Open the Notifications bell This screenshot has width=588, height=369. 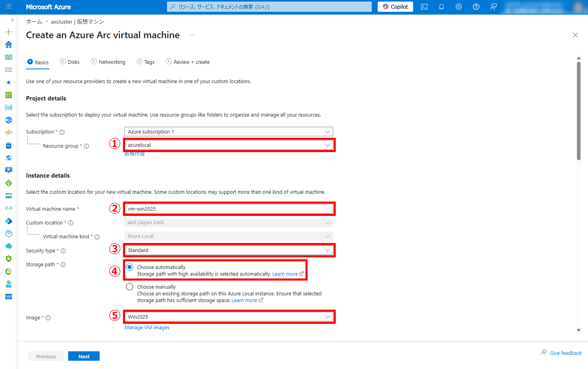441,7
